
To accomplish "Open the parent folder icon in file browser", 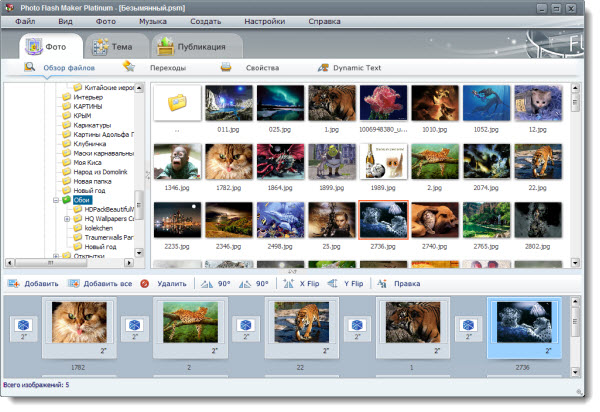I will pos(177,102).
